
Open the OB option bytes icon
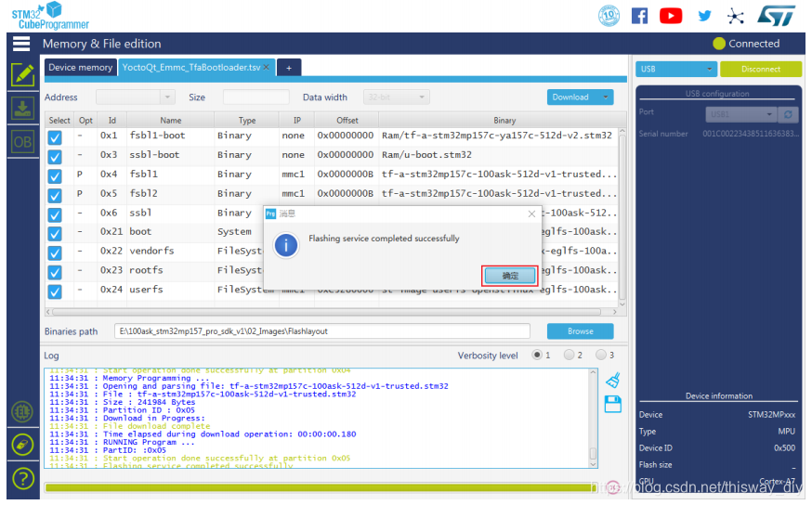coord(23,142)
